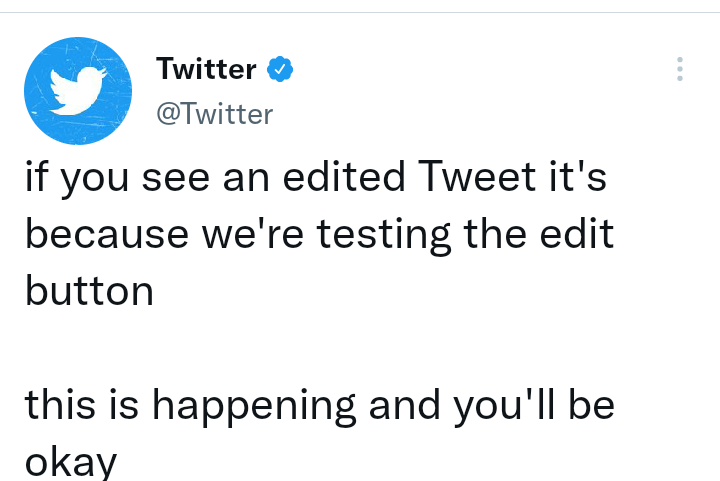Screen dimensions: 720x481
Task: Open the Twitter bird profile avatar
Action: (78, 91)
